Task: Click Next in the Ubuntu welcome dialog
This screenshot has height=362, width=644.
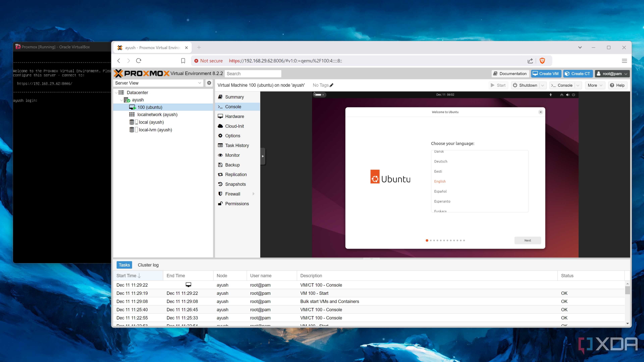Action: 527,240
